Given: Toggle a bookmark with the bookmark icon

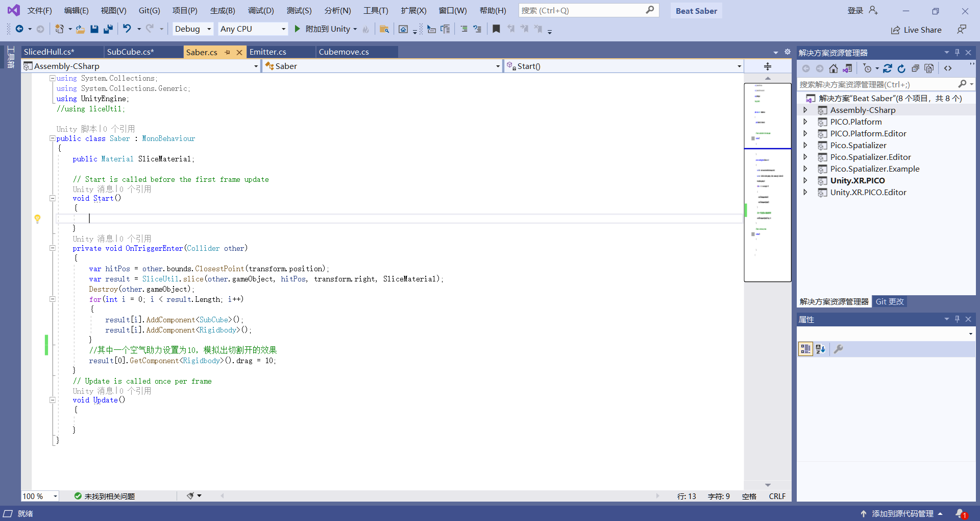Looking at the screenshot, I should pyautogui.click(x=496, y=29).
